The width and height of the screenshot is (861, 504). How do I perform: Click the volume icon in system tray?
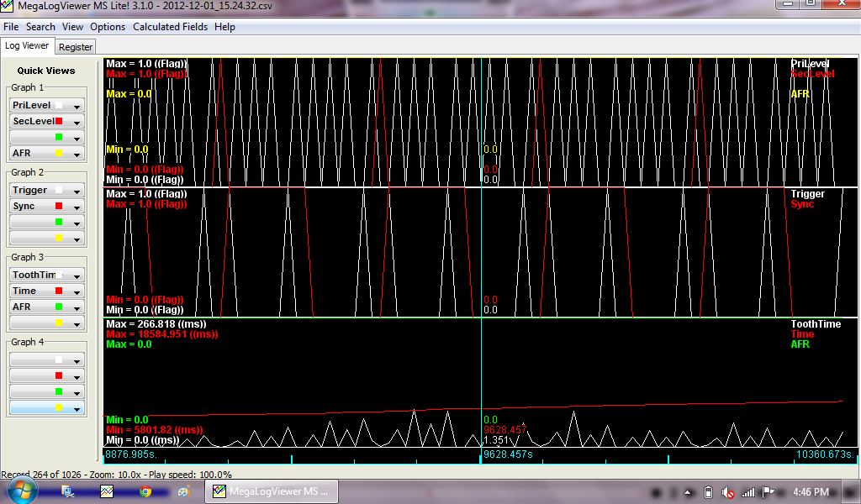click(728, 492)
